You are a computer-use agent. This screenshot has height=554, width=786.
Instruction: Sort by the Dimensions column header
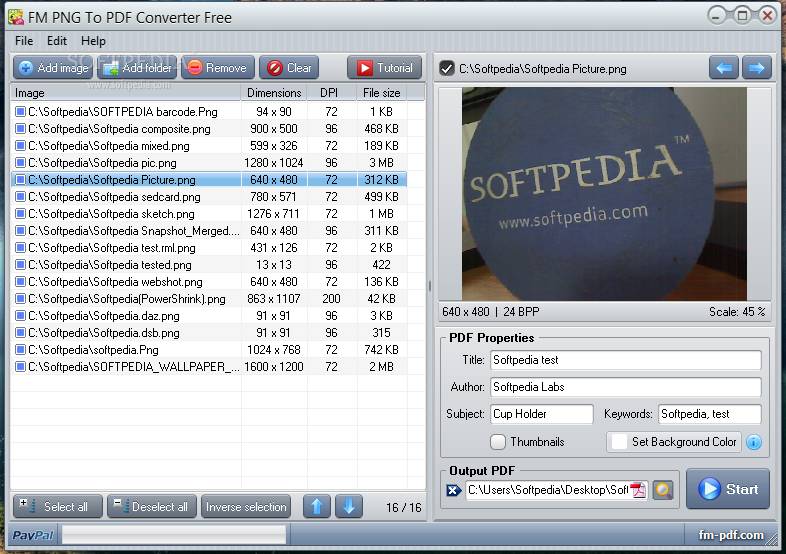[274, 93]
